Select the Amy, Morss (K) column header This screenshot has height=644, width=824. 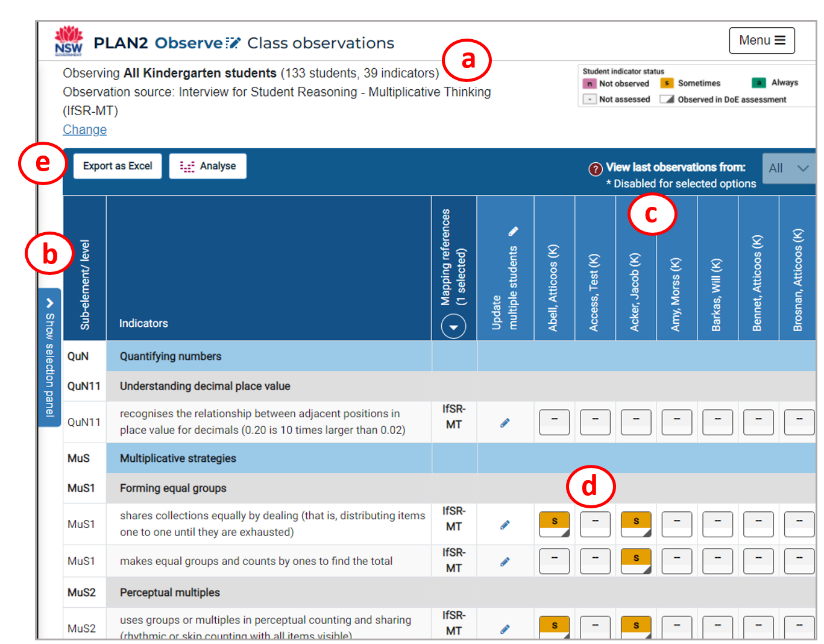coord(677,268)
